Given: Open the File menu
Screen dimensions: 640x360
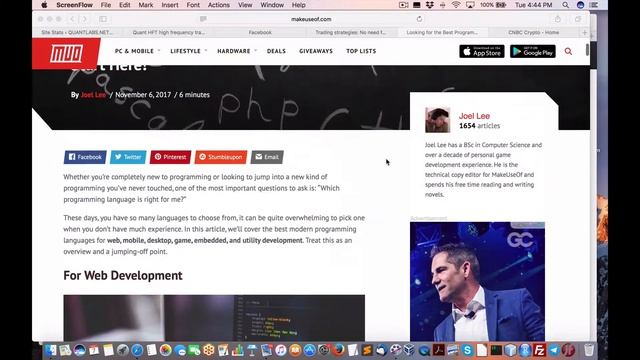Looking at the screenshot, I should (x=106, y=5).
